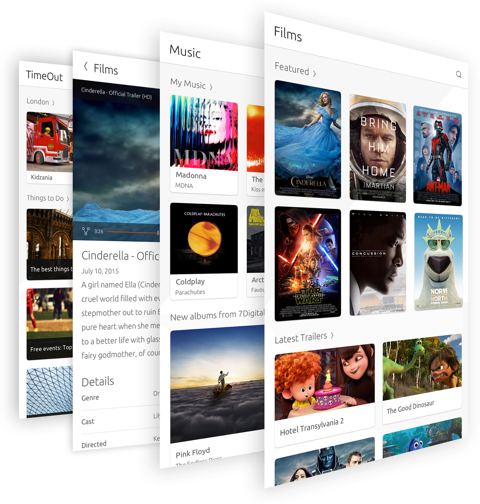This screenshot has width=480, height=504.
Task: Open the Finding Dory trailer thumbnail
Action: pyautogui.click(x=422, y=437)
